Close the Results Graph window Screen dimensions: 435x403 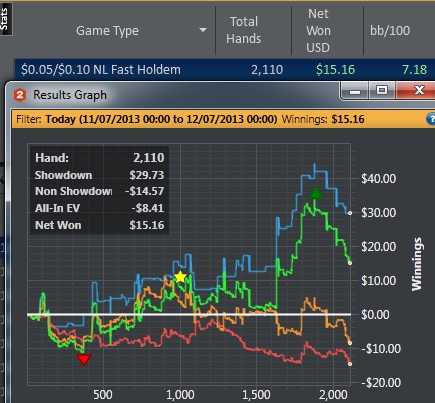(417, 90)
